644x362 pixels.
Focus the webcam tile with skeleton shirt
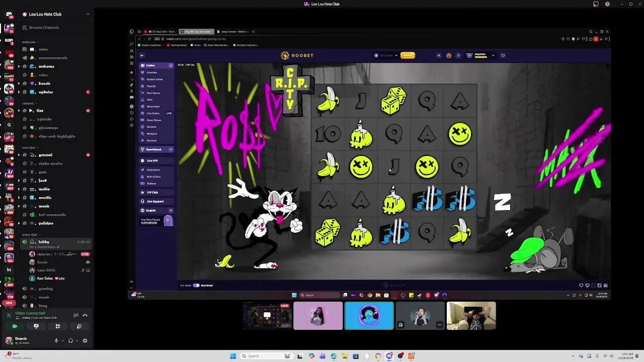[471, 316]
